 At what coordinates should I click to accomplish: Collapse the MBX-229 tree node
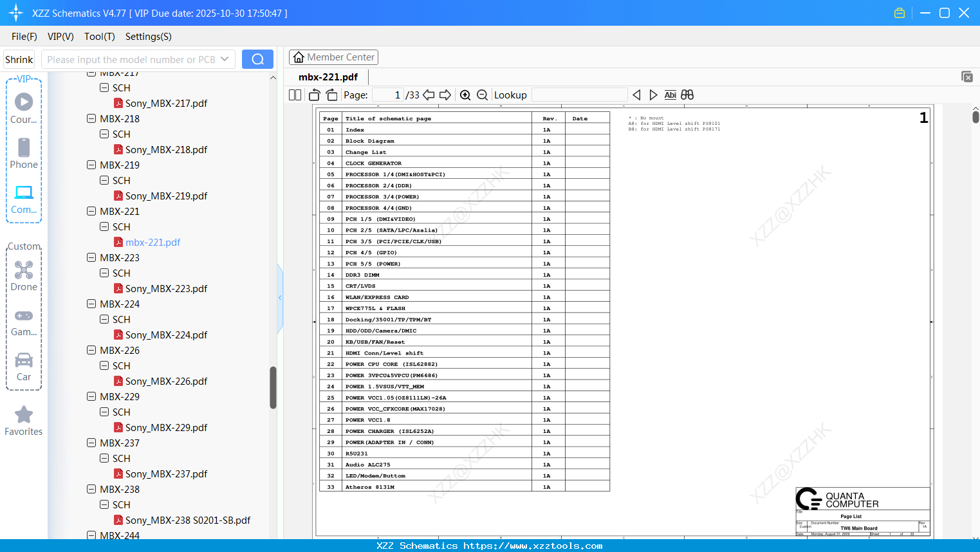pos(91,396)
